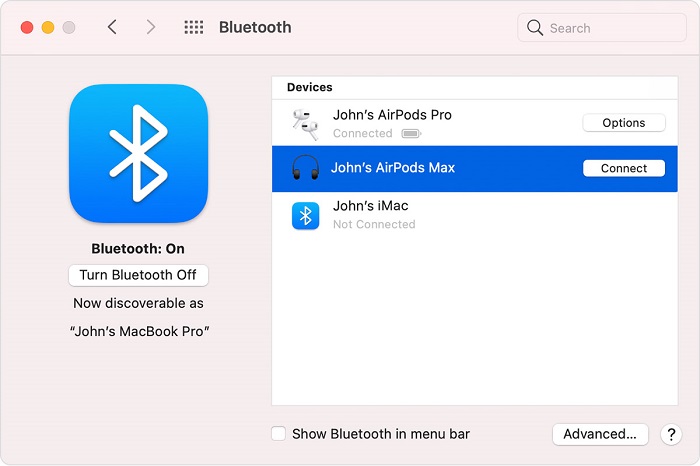Click the AirPods Max headphones icon
This screenshot has width=700, height=466.
click(305, 168)
